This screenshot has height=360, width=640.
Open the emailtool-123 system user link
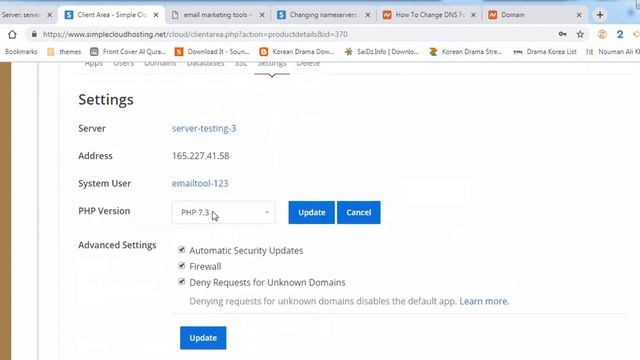(200, 183)
